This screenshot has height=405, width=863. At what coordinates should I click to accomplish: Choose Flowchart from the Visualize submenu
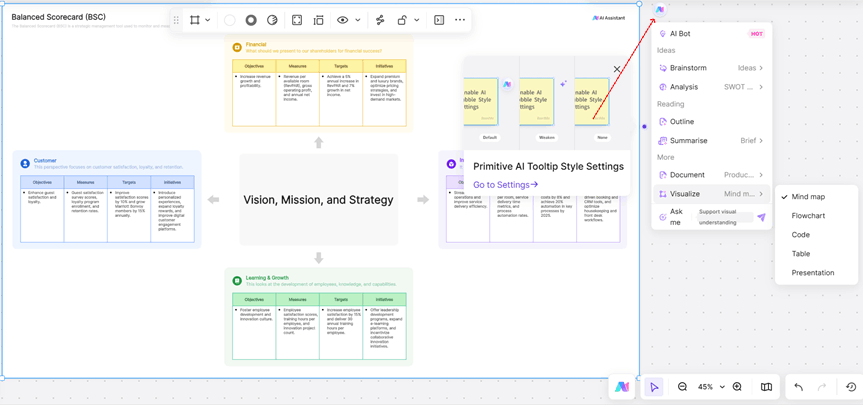[x=808, y=216]
